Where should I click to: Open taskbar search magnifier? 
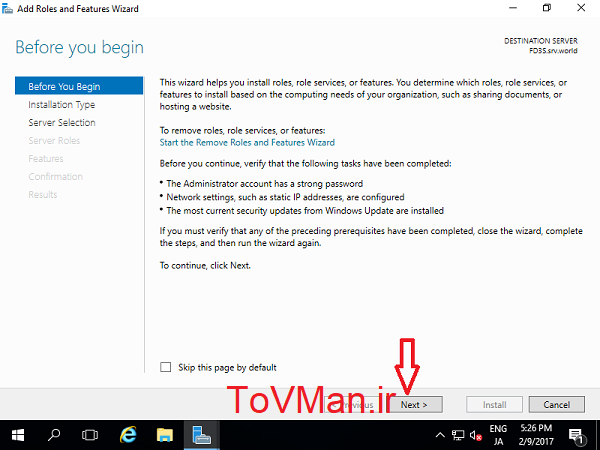click(x=54, y=435)
